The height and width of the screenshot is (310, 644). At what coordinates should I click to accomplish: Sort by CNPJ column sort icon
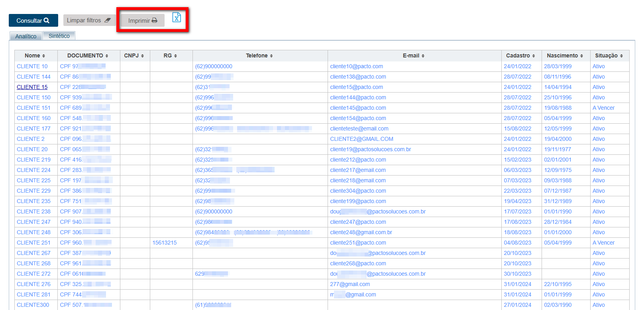click(x=142, y=56)
